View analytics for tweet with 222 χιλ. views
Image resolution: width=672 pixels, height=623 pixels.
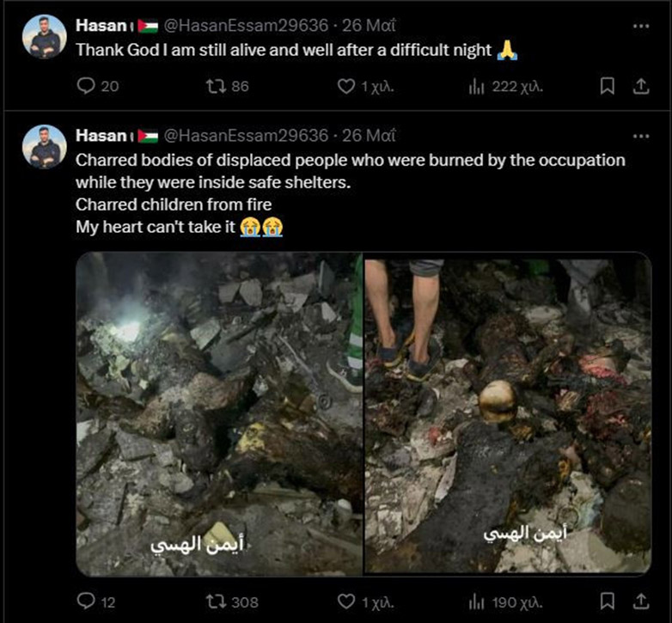(x=478, y=86)
